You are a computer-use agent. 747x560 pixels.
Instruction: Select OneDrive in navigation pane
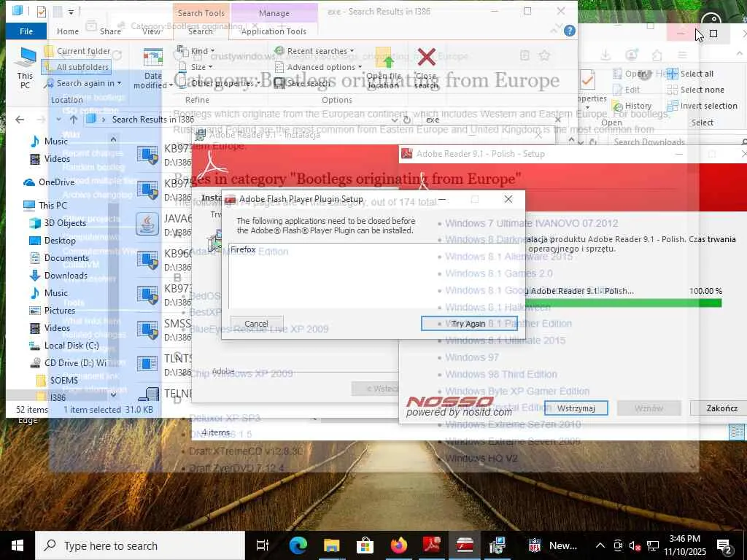(x=49, y=182)
